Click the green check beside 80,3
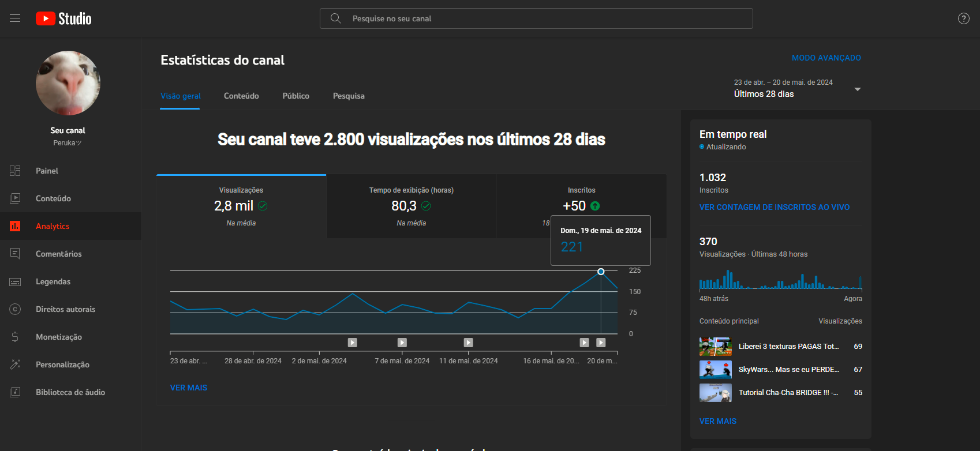 coord(426,206)
